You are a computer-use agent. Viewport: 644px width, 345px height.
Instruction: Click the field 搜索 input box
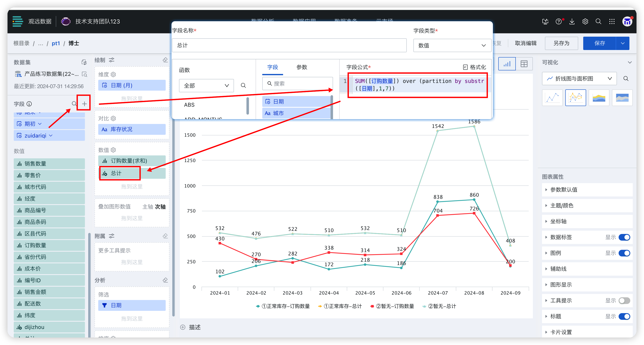coord(297,83)
